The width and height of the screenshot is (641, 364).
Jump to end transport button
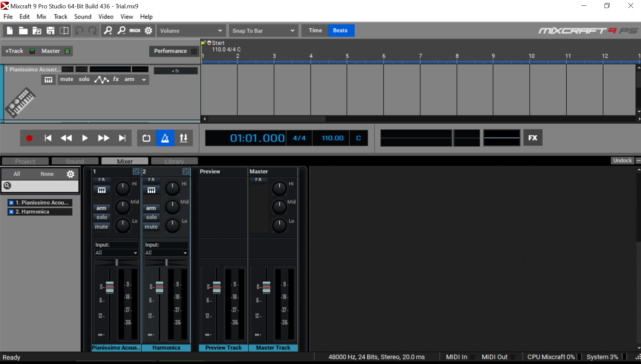[x=122, y=138]
